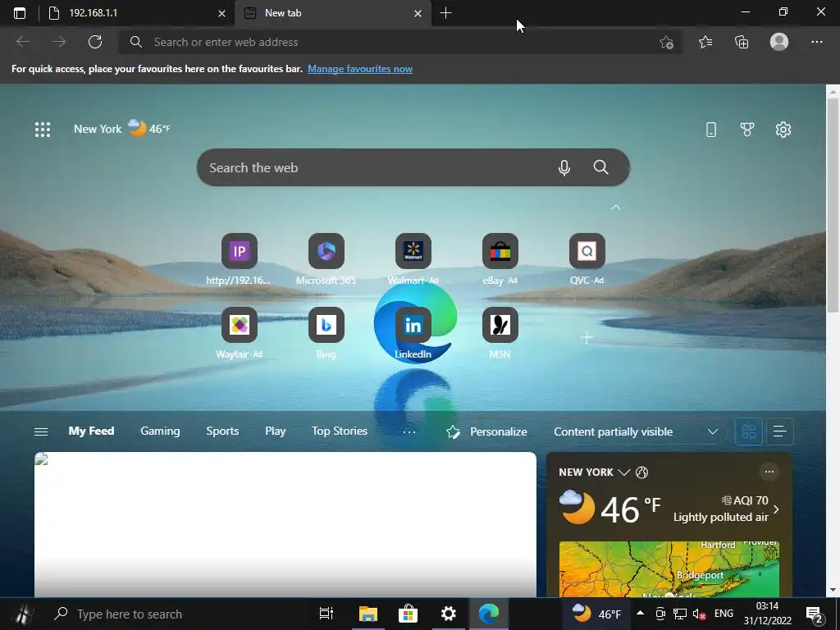Select the Top Stories feed tab
Screen dimensions: 840x630
(x=340, y=431)
